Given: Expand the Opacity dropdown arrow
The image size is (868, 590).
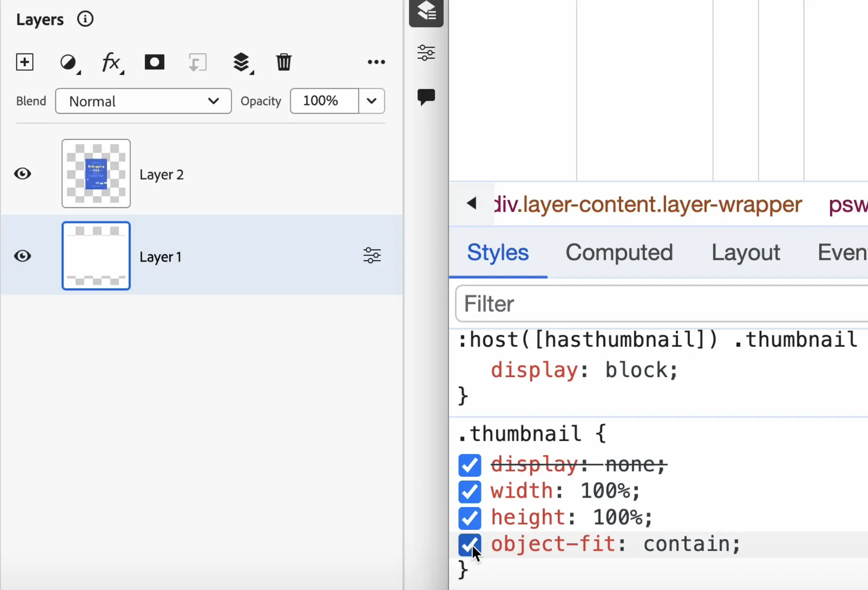Looking at the screenshot, I should click(x=372, y=101).
